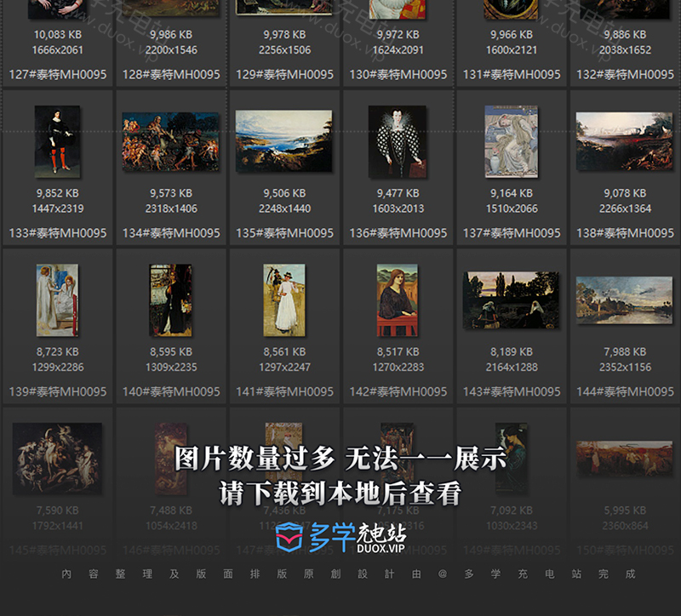Select thumbnail 134 with the crowded cherub scene

click(170, 141)
